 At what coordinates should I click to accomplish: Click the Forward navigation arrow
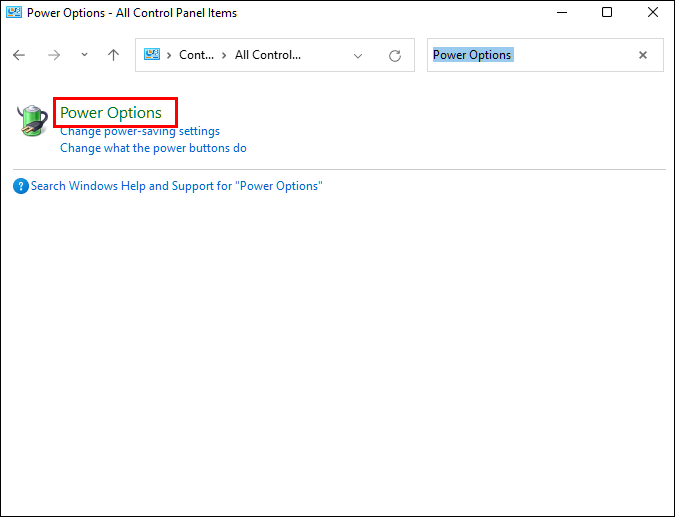[54, 55]
